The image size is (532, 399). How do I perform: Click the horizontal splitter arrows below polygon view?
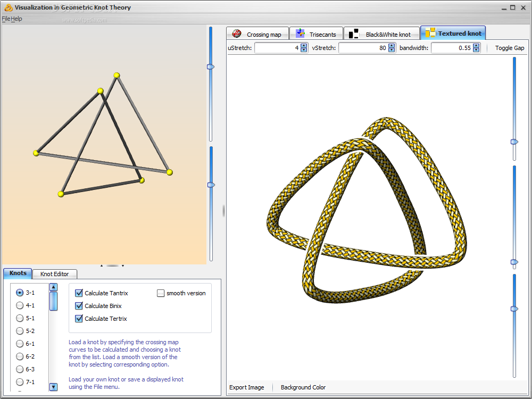coord(112,265)
